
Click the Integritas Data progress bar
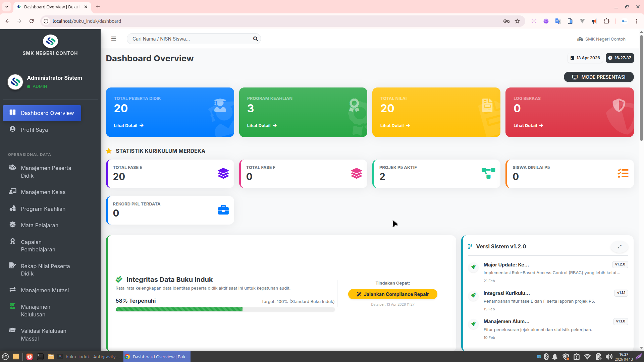(225, 309)
